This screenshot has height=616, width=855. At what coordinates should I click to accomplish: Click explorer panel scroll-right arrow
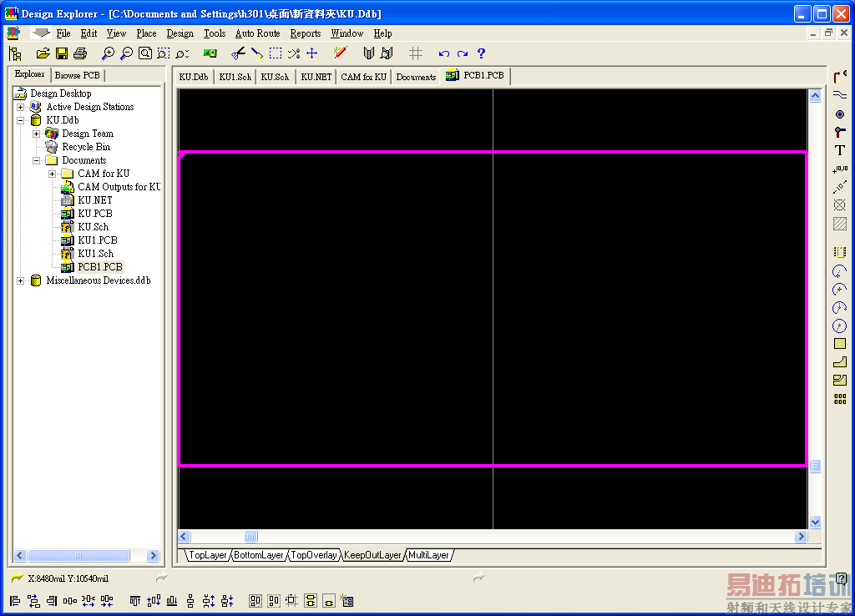(x=154, y=556)
